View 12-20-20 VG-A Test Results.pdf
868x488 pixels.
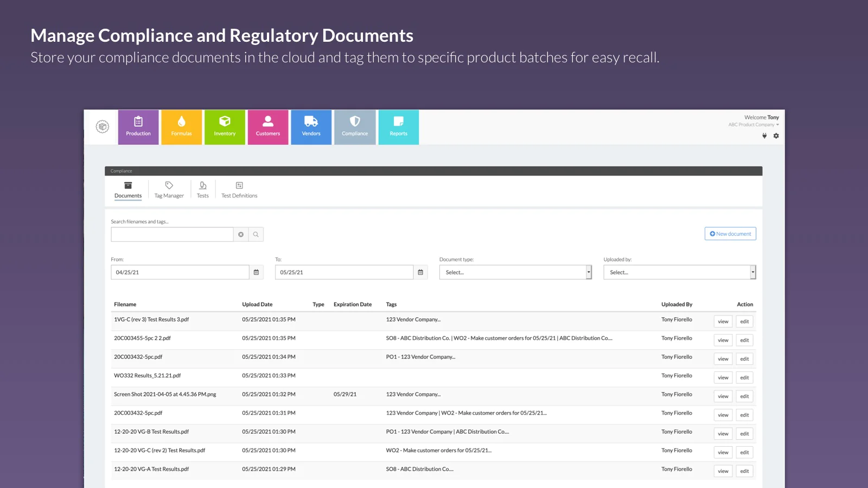coord(723,471)
